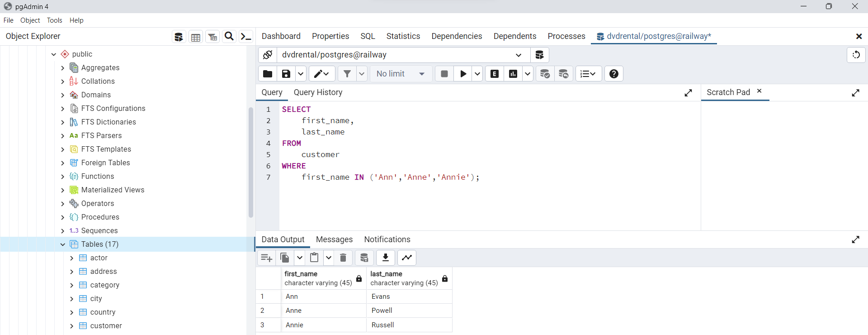Expand the customer table node

pyautogui.click(x=71, y=326)
